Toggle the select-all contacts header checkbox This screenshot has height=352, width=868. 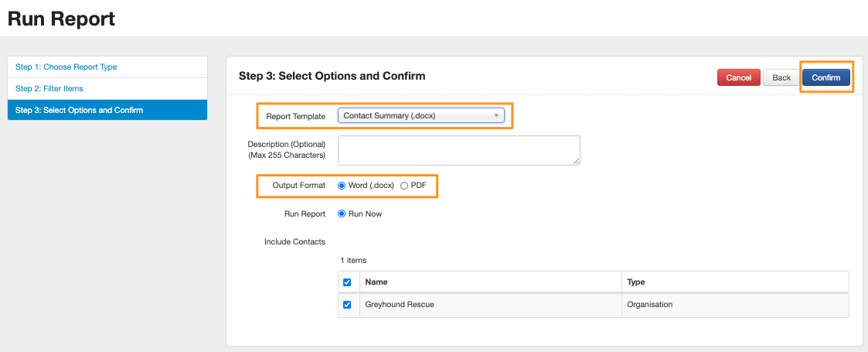(347, 282)
